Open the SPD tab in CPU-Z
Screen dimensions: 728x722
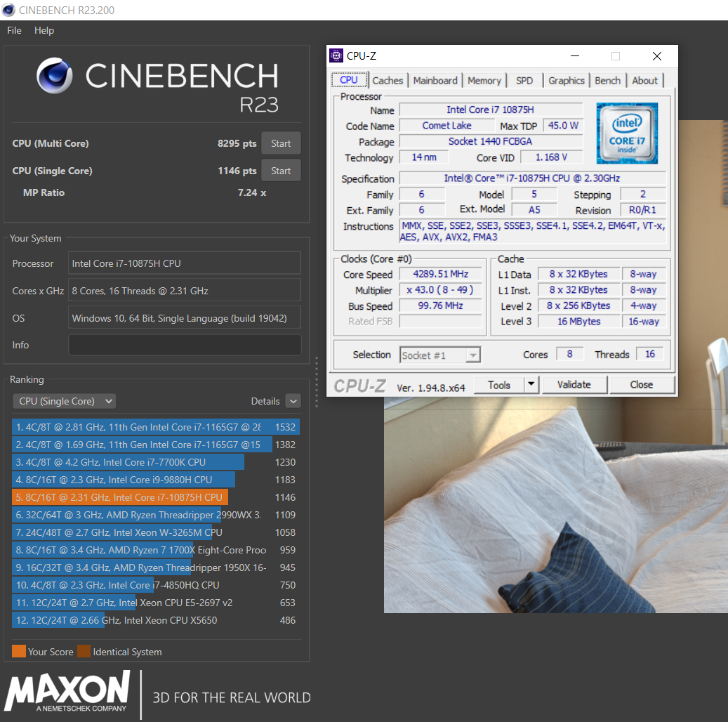click(x=524, y=81)
